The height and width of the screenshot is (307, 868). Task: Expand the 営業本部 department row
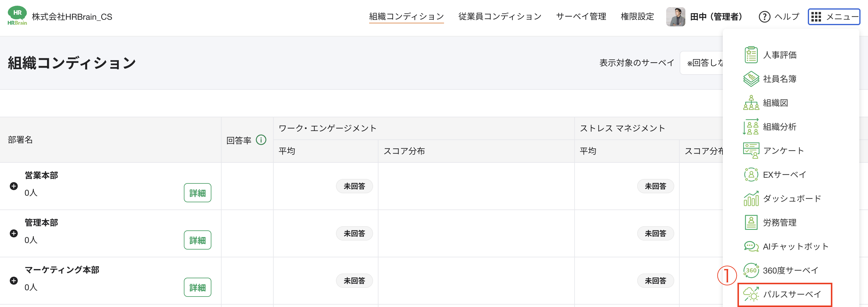tap(13, 186)
